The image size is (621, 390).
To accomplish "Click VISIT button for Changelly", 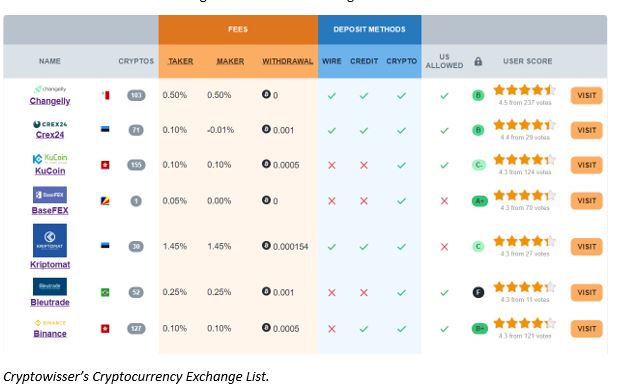I will [x=587, y=95].
